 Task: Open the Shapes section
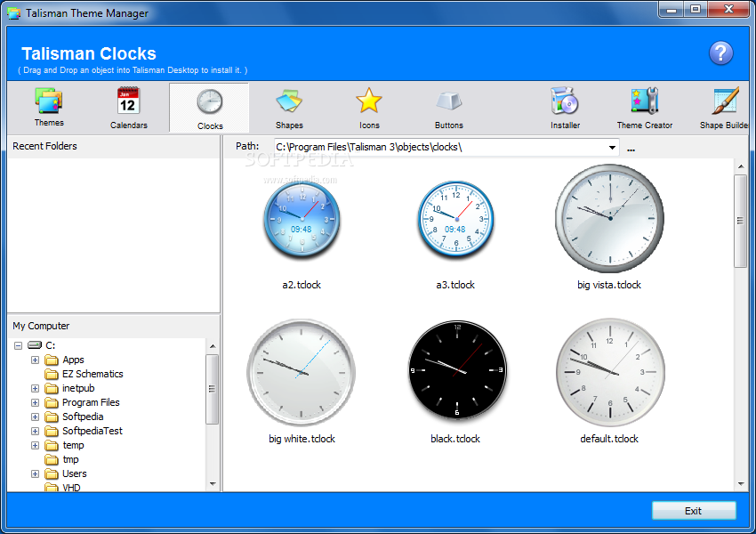[289, 108]
